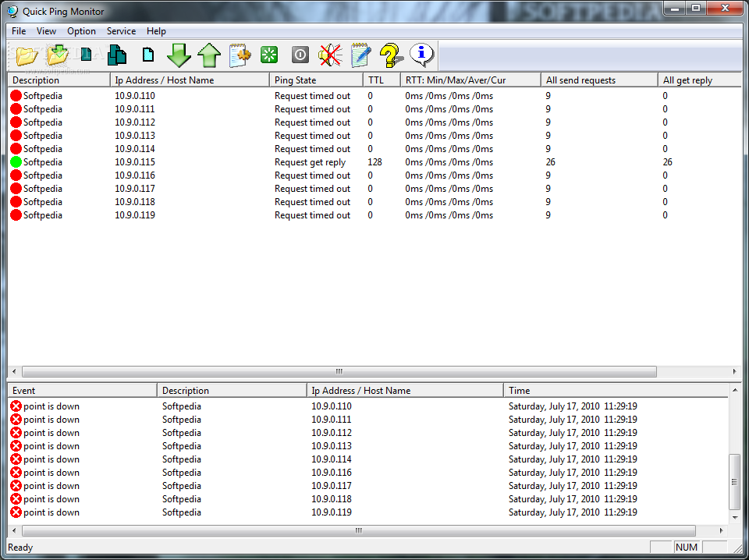Click the save folder icon with green arrow
749x560 pixels.
tap(58, 55)
